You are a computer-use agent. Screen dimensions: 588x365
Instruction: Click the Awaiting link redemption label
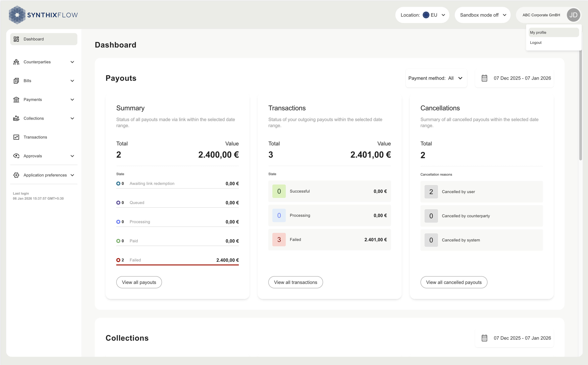(x=152, y=184)
